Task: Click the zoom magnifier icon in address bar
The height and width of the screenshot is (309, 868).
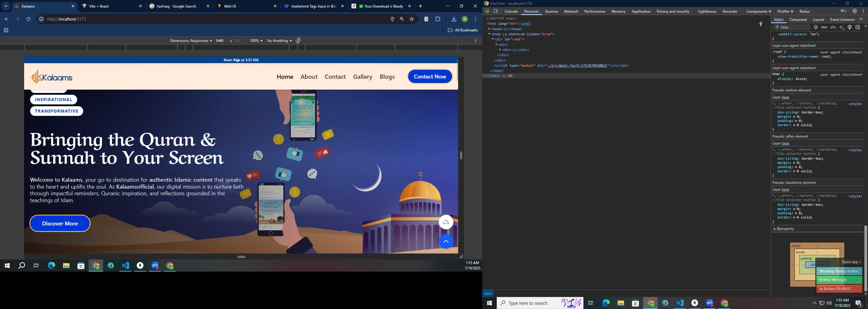Action: click(x=402, y=19)
